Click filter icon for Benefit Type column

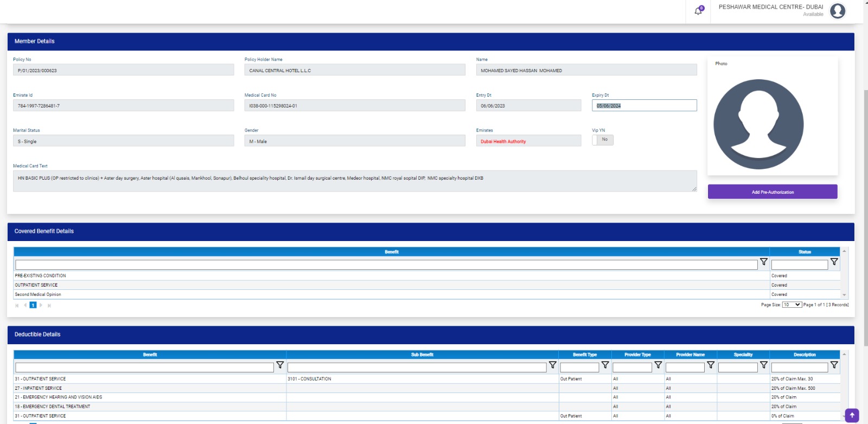pyautogui.click(x=605, y=365)
